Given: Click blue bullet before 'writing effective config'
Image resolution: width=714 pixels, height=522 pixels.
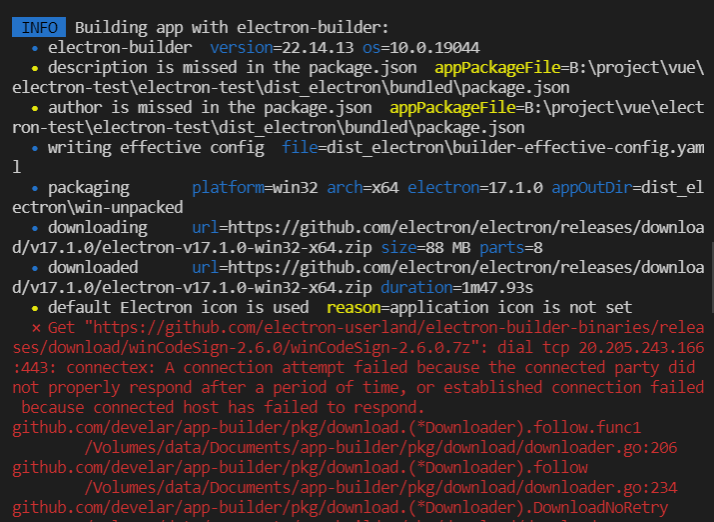Looking at the screenshot, I should [x=35, y=148].
